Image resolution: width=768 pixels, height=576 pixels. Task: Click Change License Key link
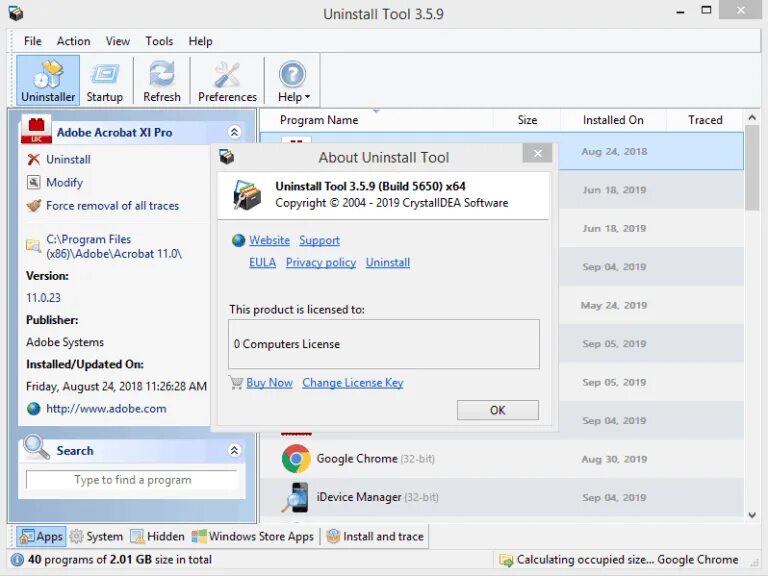[x=353, y=383]
